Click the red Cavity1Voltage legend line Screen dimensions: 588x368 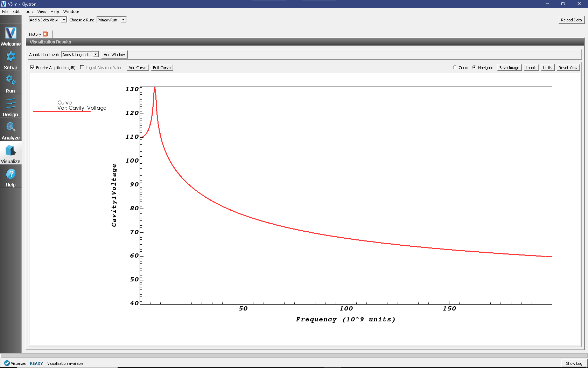(62, 111)
